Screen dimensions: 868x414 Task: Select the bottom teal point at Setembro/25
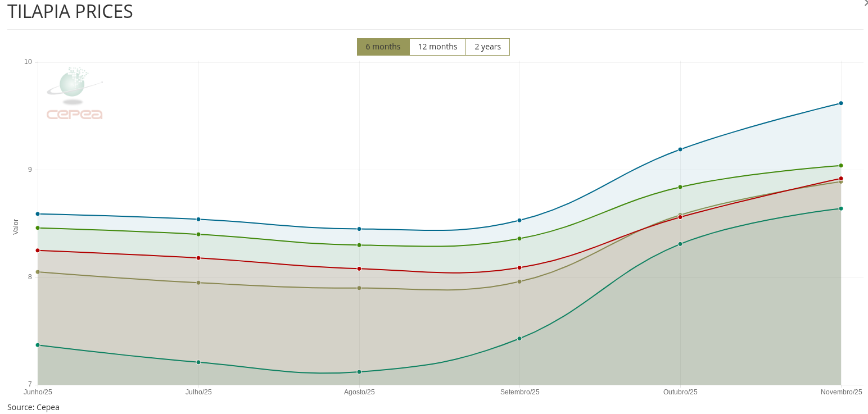(x=519, y=339)
